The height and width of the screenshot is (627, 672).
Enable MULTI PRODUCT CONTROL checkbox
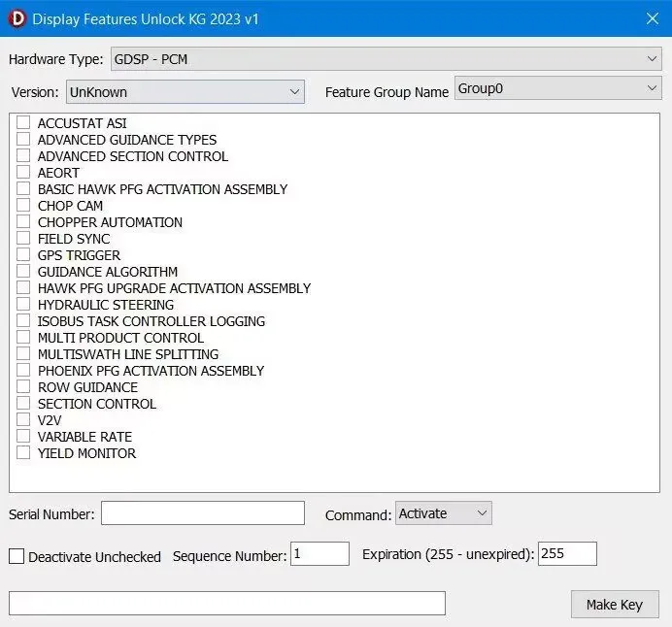click(23, 337)
